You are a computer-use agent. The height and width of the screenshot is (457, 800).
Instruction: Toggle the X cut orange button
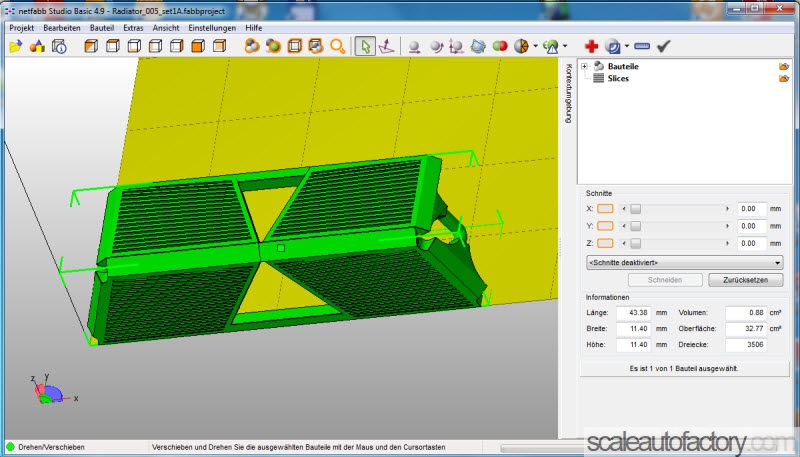click(x=604, y=209)
